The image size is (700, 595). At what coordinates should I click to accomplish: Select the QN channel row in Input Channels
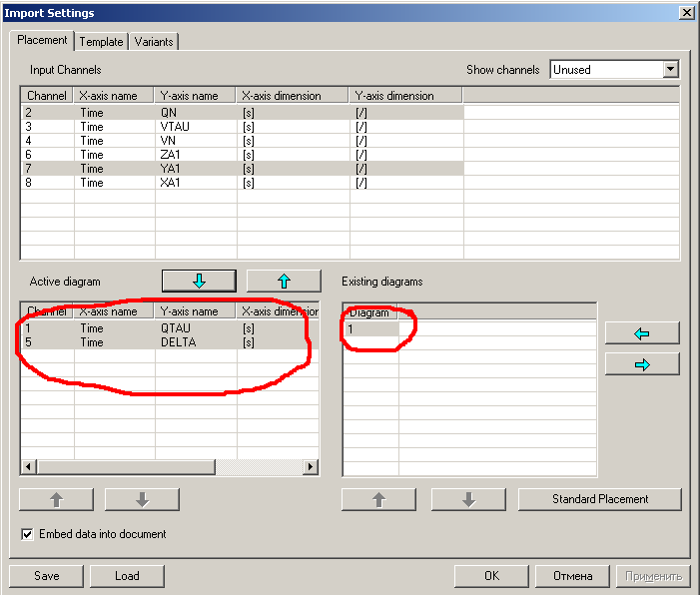click(x=168, y=113)
